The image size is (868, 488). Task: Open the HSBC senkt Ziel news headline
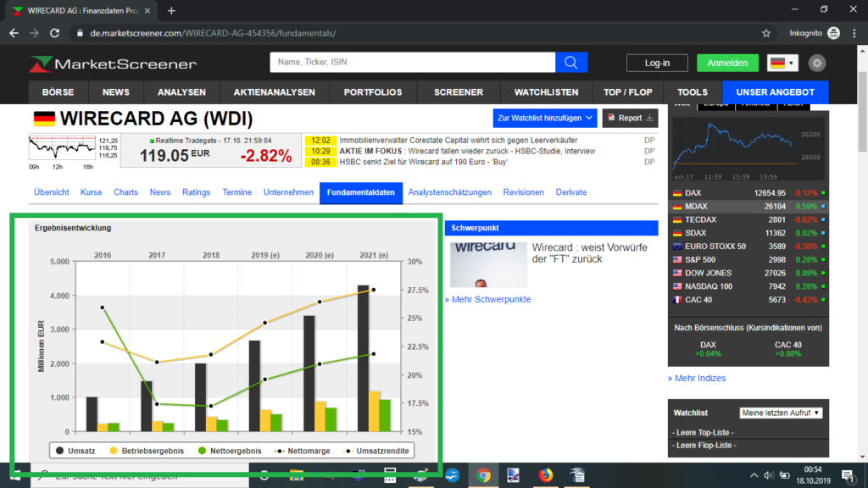tap(424, 162)
